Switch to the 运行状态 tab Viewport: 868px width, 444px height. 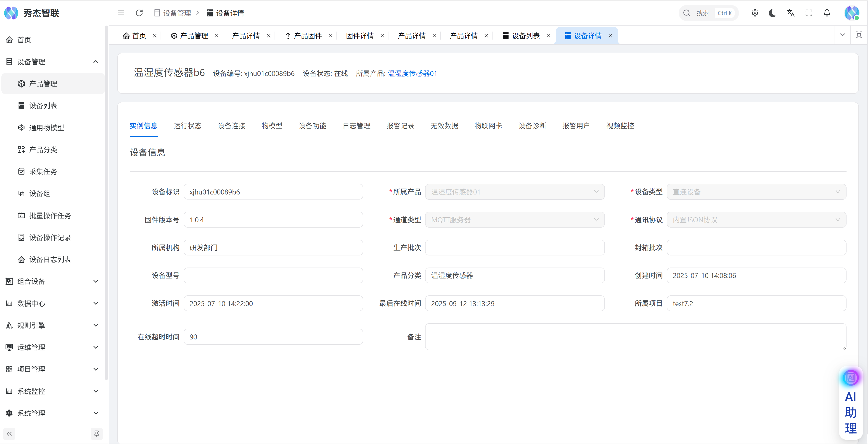pos(187,126)
